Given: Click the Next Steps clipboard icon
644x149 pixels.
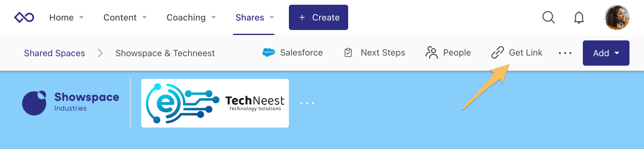Looking at the screenshot, I should pos(348,52).
